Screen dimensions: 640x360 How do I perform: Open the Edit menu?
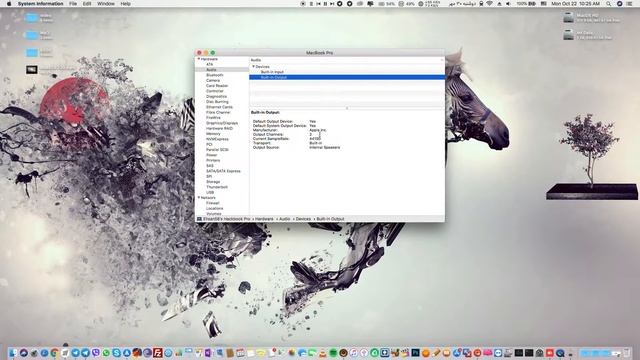[87, 4]
